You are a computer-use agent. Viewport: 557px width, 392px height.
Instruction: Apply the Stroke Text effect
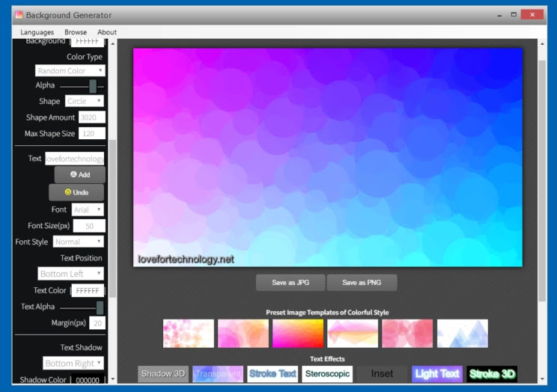pos(273,374)
